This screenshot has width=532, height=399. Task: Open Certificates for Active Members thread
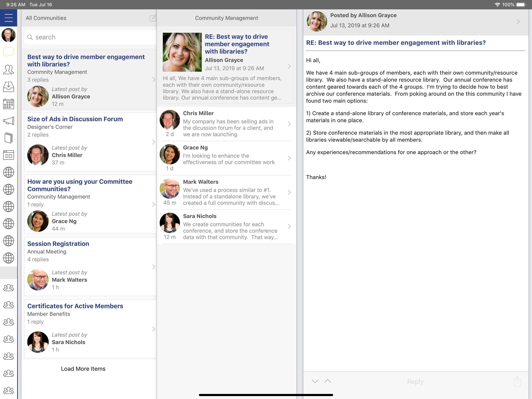coord(90,329)
